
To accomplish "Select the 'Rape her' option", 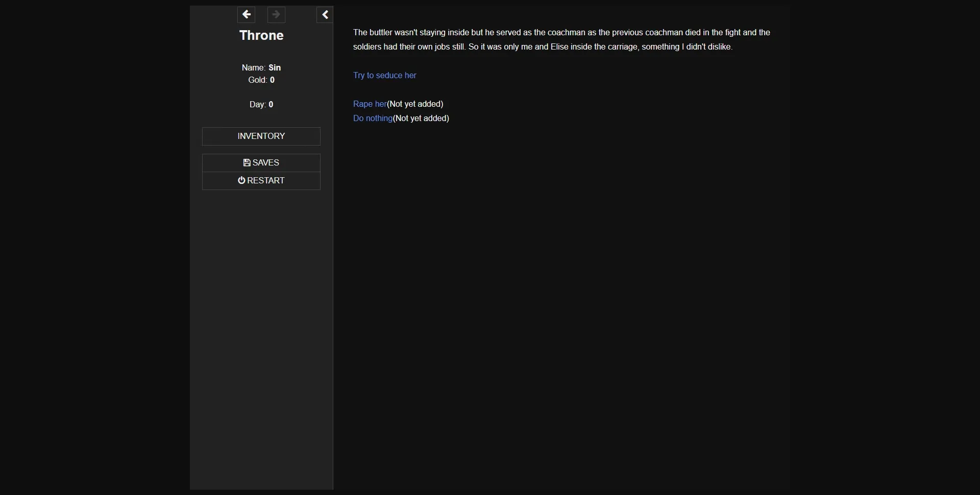I will tap(370, 104).
